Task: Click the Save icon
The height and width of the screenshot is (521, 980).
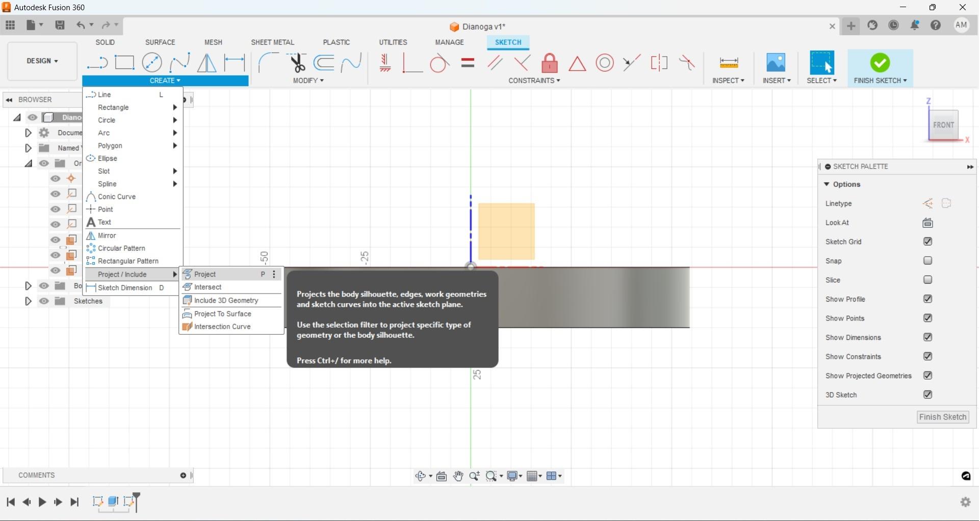Action: pyautogui.click(x=60, y=25)
